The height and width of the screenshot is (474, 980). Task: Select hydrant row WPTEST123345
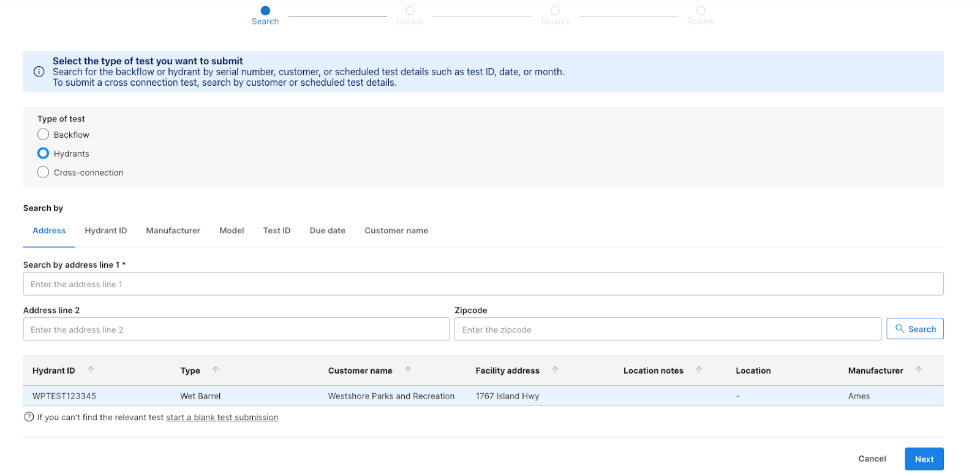tap(64, 396)
